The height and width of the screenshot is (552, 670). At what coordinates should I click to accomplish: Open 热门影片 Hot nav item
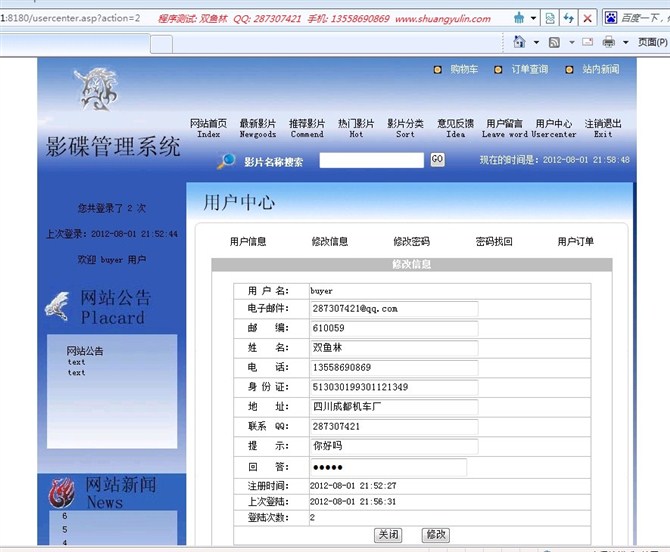[x=356, y=129]
